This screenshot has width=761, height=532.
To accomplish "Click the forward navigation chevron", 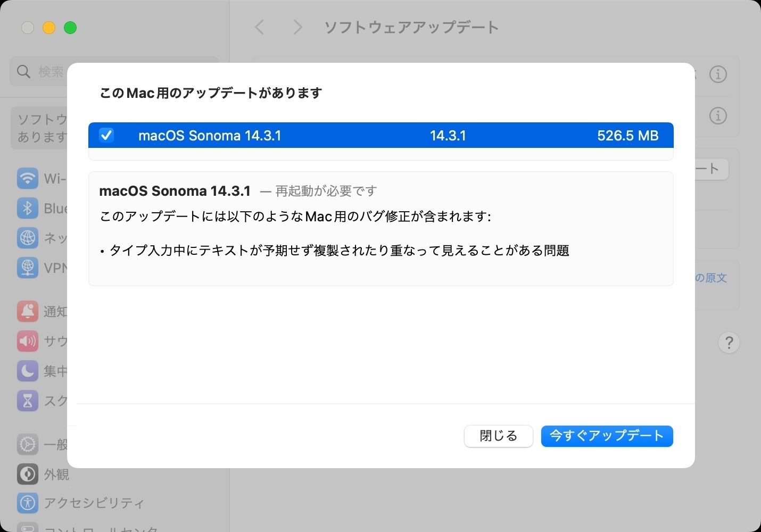I will [x=297, y=27].
